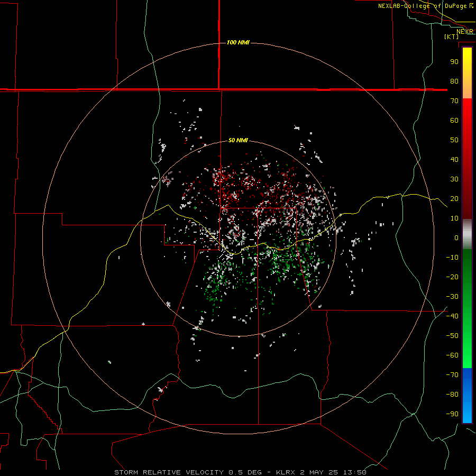The height and width of the screenshot is (476, 476).
Task: Select the "60" value on velocity scale
Action: (454, 120)
